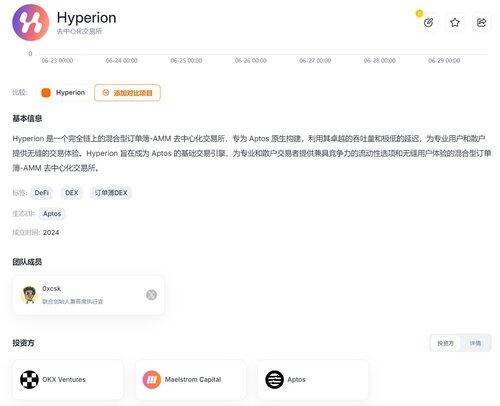This screenshot has width=500, height=406.
Task: Click the add comparison project button
Action: pos(127,93)
